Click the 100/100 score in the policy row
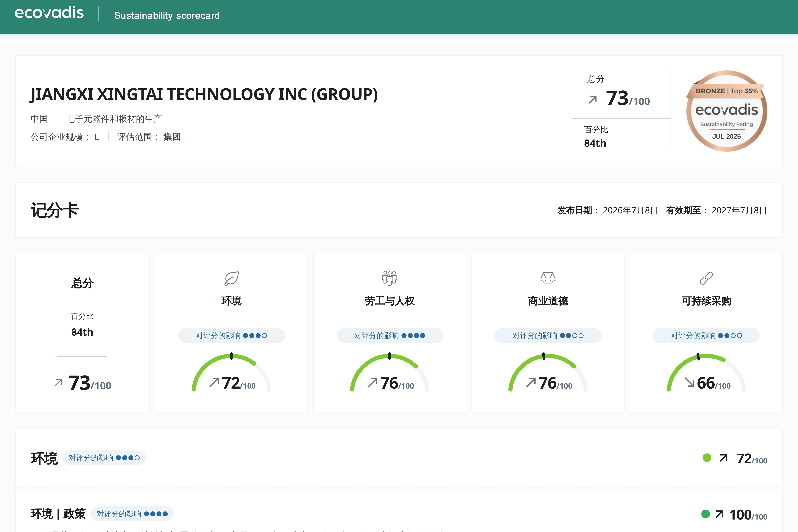The height and width of the screenshot is (532, 798). pos(748,515)
